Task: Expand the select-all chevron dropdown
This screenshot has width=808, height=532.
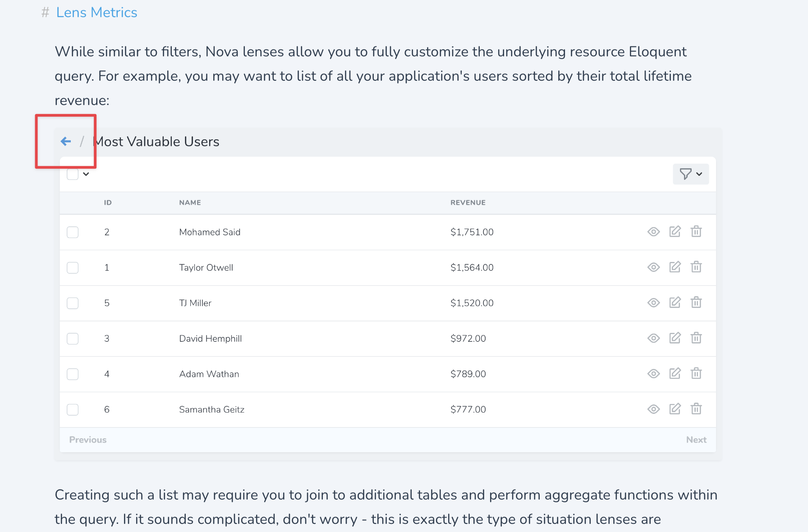Action: 86,174
